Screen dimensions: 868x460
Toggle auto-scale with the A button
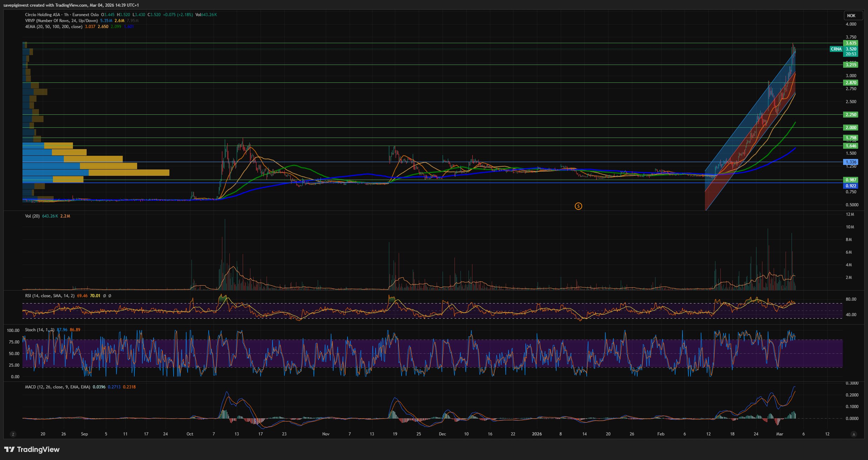pos(854,434)
